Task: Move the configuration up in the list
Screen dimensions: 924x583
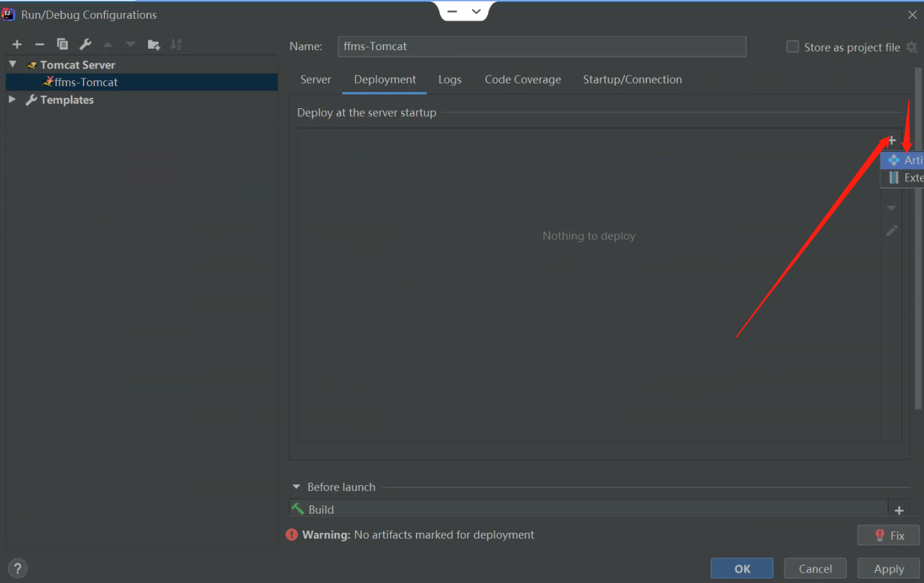Action: 108,44
